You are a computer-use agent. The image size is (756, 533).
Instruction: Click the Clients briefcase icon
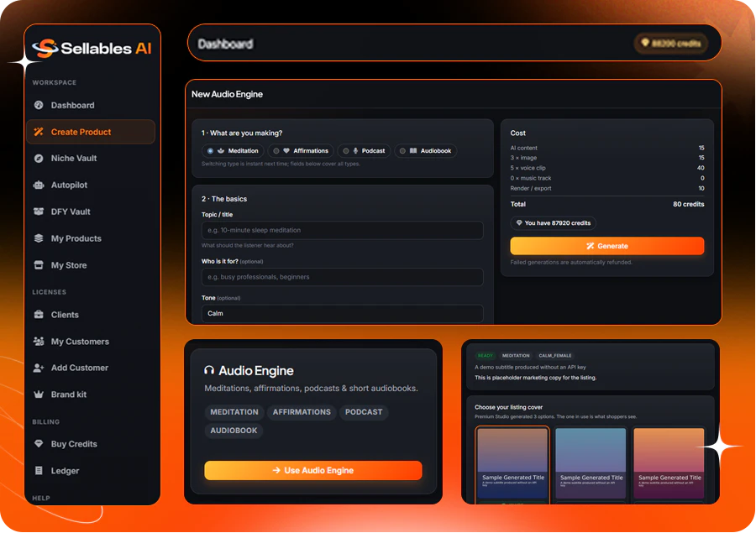pyautogui.click(x=39, y=315)
